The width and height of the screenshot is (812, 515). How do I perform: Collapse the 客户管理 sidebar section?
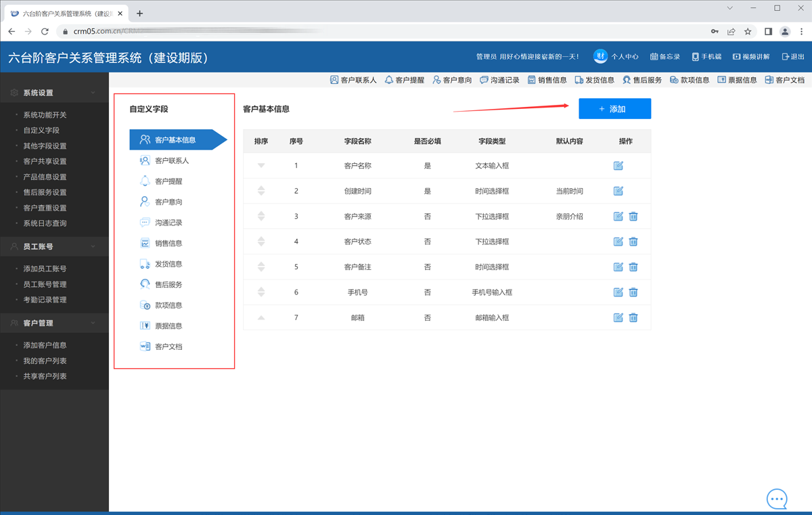click(54, 323)
